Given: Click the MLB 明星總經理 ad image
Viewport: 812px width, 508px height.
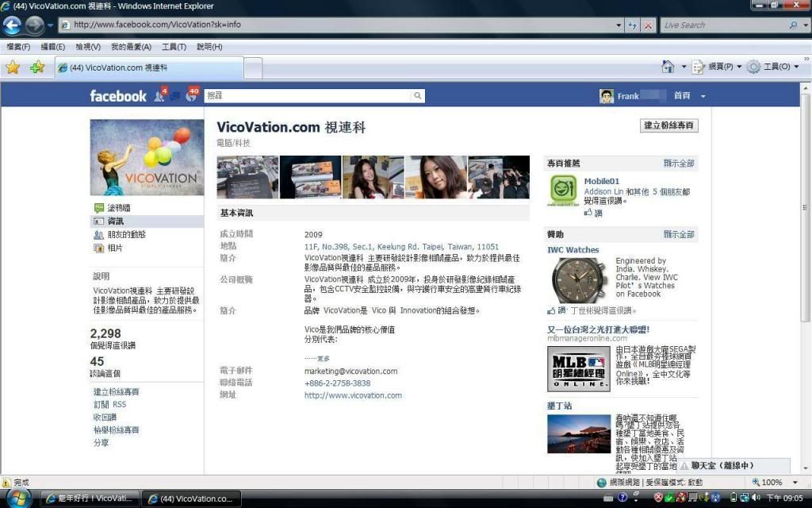Looking at the screenshot, I should (578, 368).
